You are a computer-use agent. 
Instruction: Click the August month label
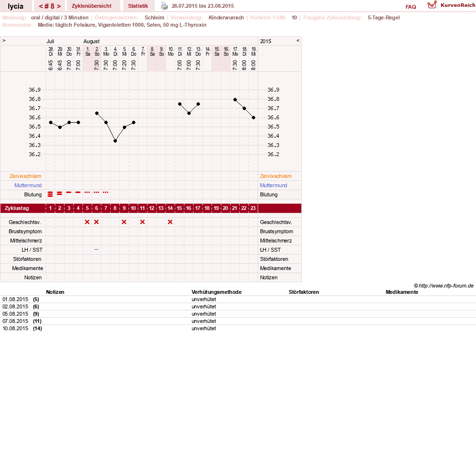point(91,41)
